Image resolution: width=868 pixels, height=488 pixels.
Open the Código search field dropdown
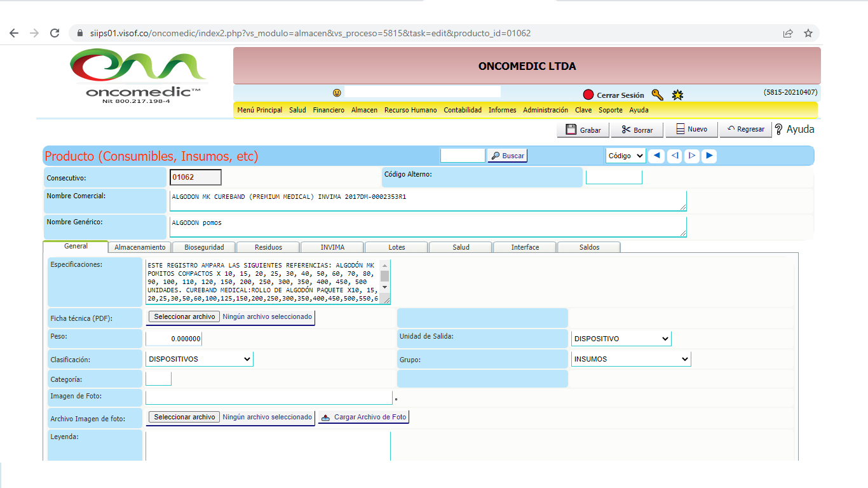pos(625,156)
